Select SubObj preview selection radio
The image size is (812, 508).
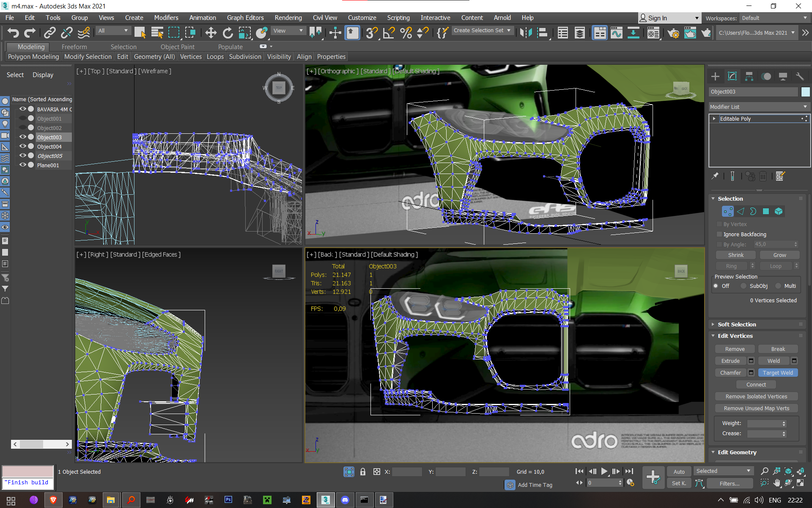[x=743, y=286]
